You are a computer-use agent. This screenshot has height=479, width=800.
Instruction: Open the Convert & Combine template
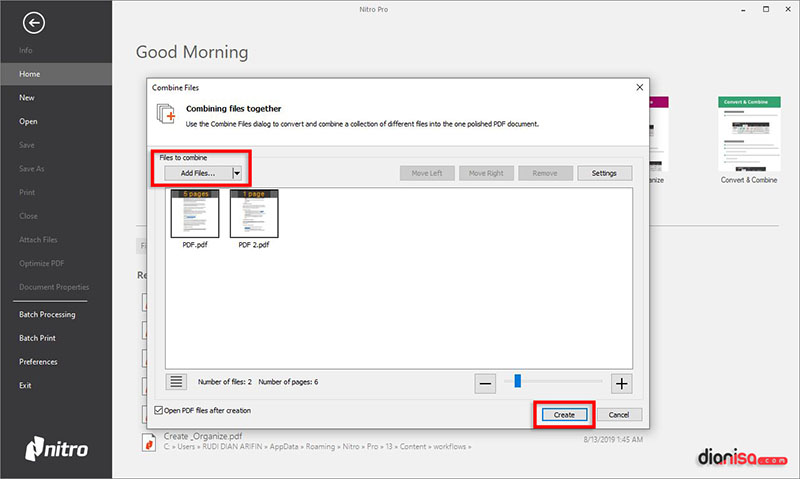coord(749,140)
